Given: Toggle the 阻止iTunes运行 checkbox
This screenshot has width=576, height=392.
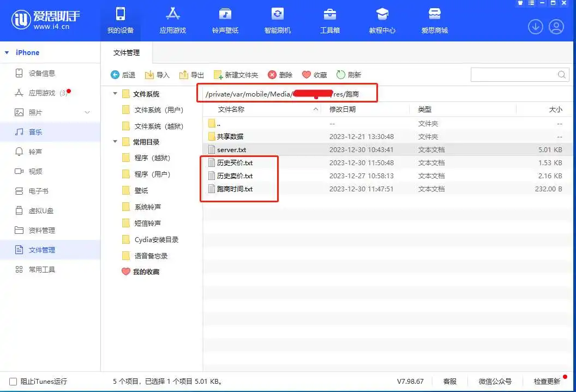Looking at the screenshot, I should [13, 382].
